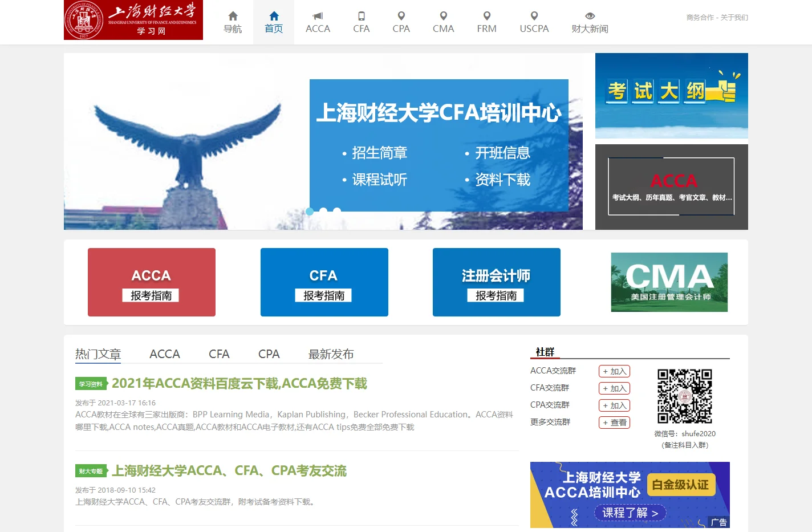Open the USCPA nav label in header

coord(534,29)
